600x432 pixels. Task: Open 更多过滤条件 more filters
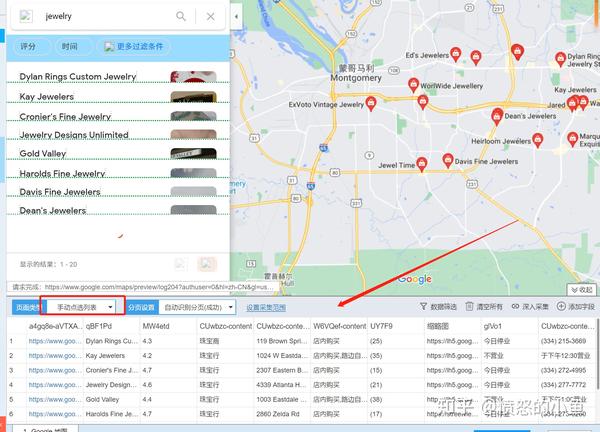click(x=134, y=47)
